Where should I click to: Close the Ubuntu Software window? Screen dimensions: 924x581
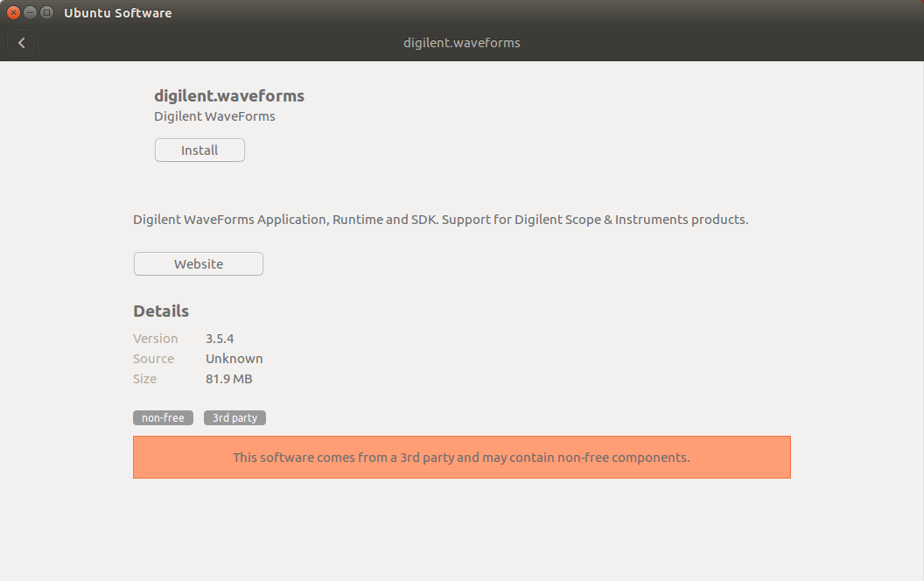click(13, 12)
